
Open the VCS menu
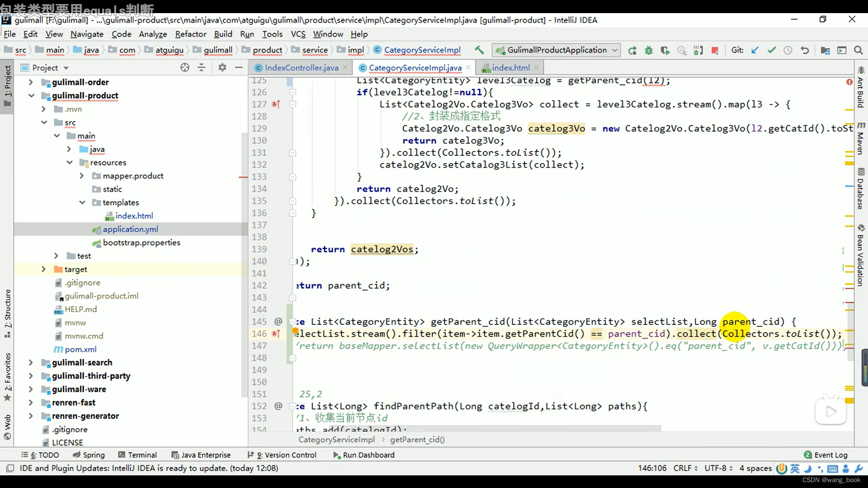pos(298,34)
